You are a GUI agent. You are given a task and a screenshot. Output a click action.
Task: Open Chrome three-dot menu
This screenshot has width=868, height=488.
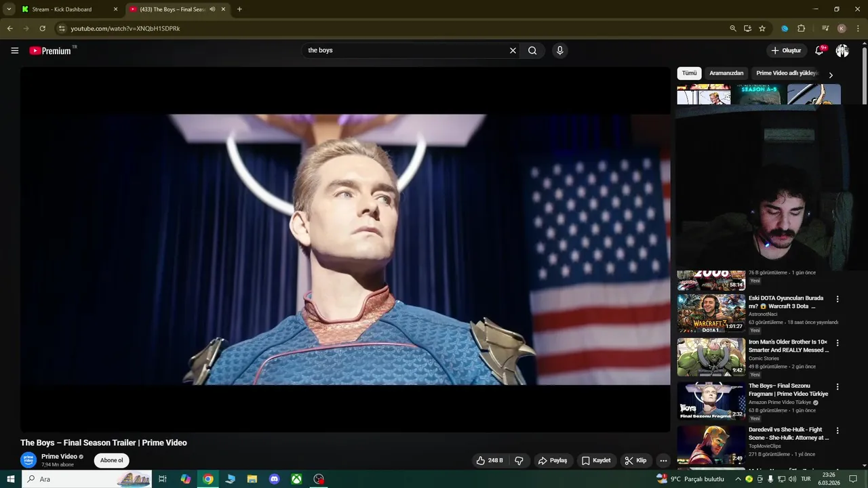tap(858, 28)
